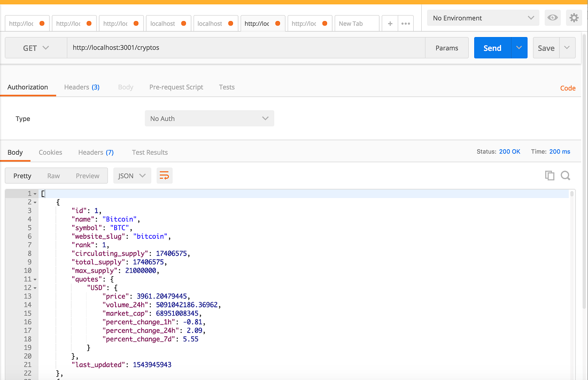Switch response view to Raw
The image size is (588, 380).
tap(53, 175)
